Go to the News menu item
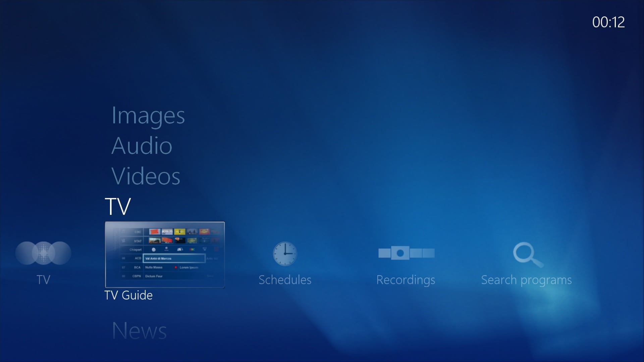 coord(139,330)
